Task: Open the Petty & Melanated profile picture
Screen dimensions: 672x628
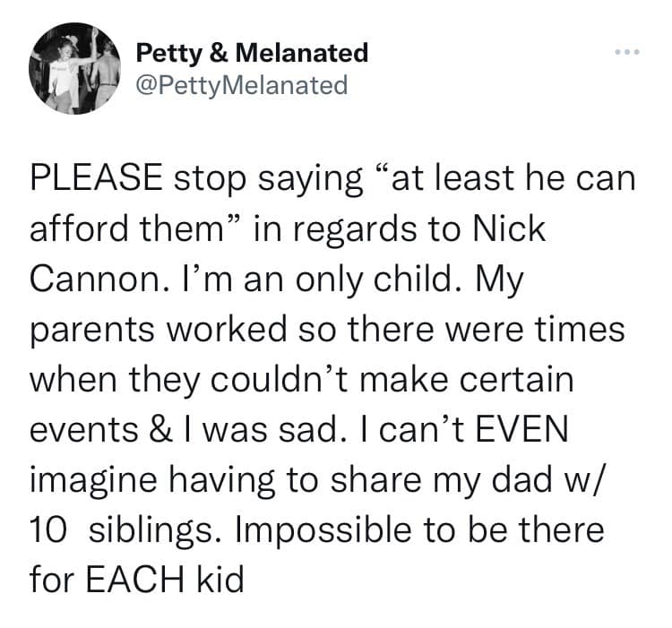Action: point(74,68)
